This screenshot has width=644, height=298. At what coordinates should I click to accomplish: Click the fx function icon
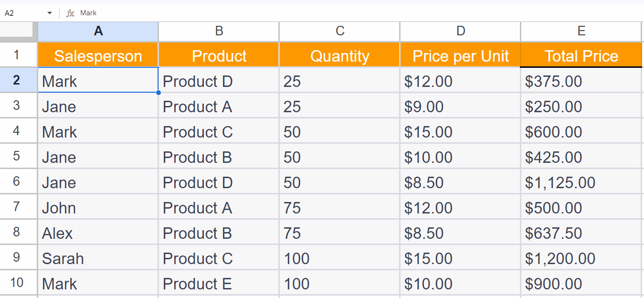(70, 13)
